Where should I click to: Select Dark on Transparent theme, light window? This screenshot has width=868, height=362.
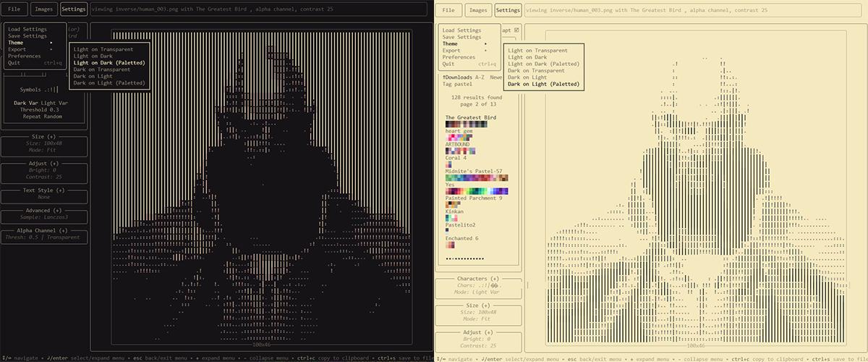[x=537, y=70]
